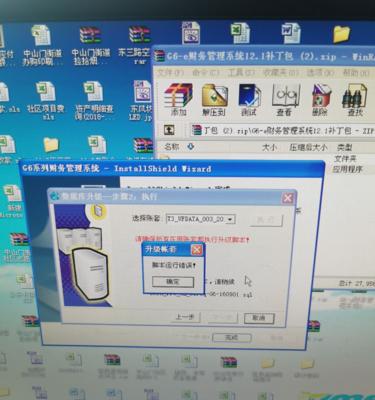Click the 测试 (Test) toolbar icon

click(249, 99)
